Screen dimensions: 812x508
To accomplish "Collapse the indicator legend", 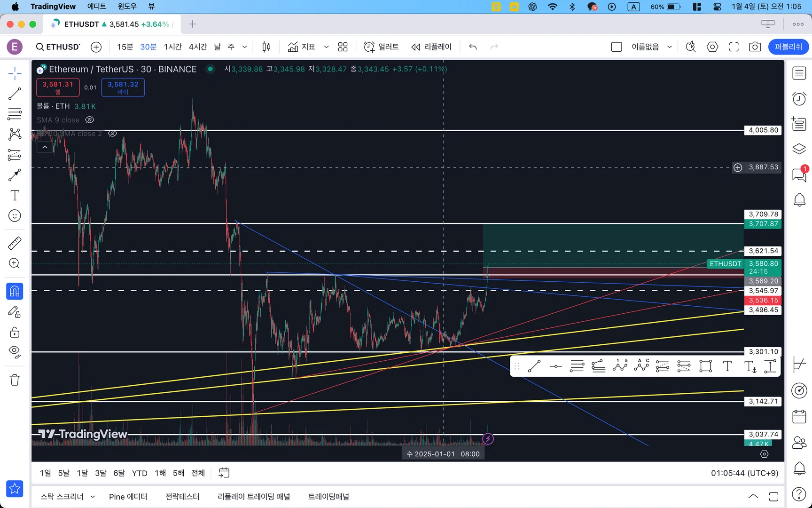I will (45, 147).
